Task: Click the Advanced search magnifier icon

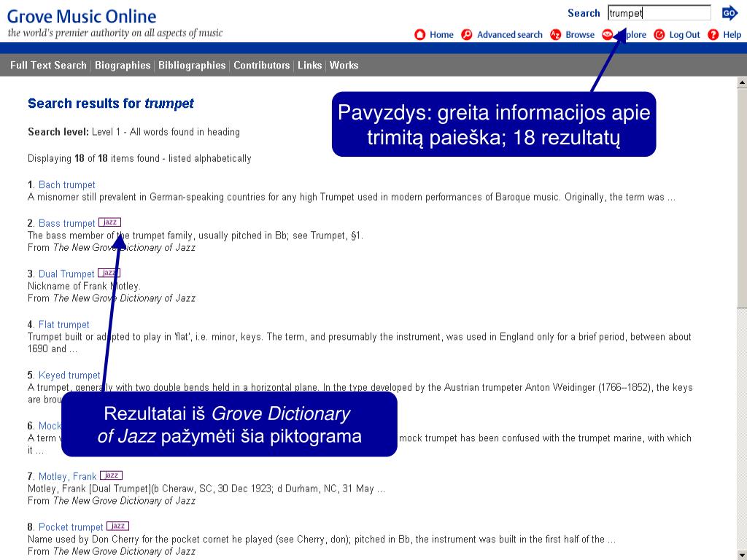Action: (x=467, y=35)
